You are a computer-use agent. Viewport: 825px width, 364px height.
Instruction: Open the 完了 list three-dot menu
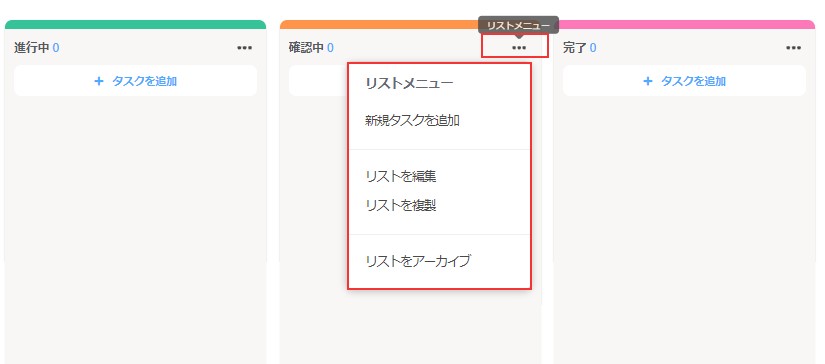(793, 48)
